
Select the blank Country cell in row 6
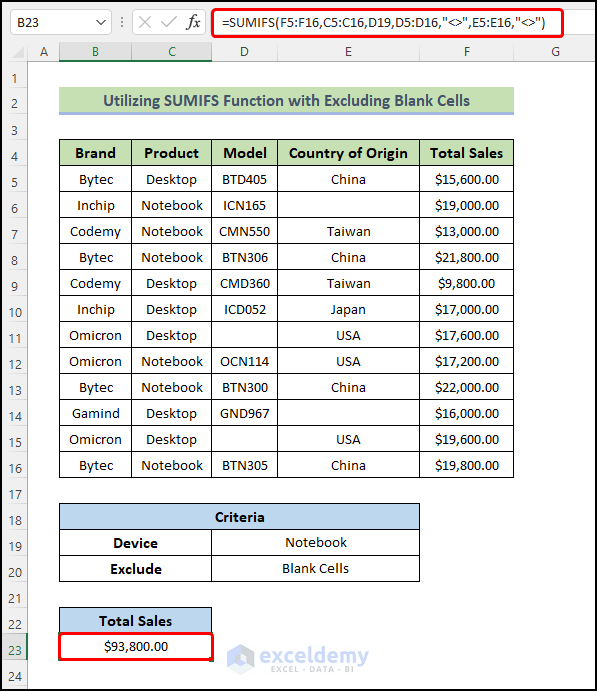tap(349, 205)
